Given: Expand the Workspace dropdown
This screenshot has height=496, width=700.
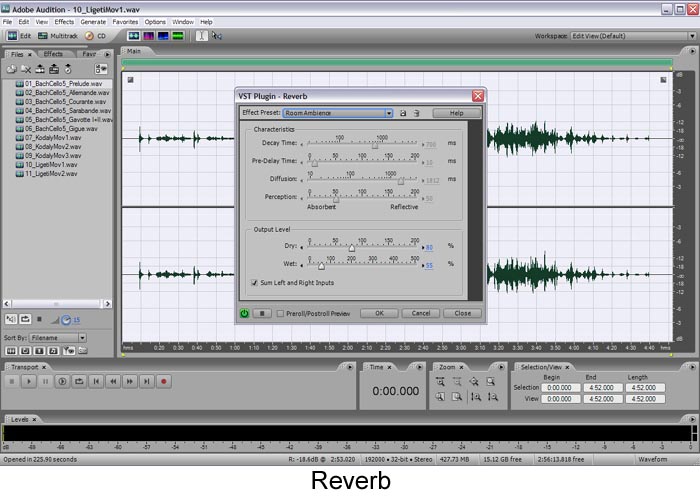Looking at the screenshot, I should (x=692, y=36).
